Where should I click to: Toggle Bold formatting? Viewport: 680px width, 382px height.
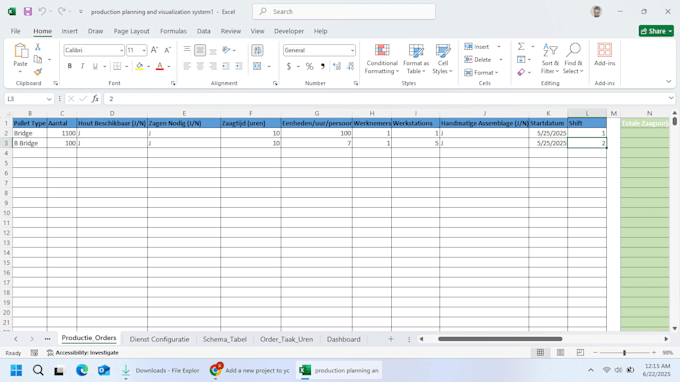pos(69,66)
